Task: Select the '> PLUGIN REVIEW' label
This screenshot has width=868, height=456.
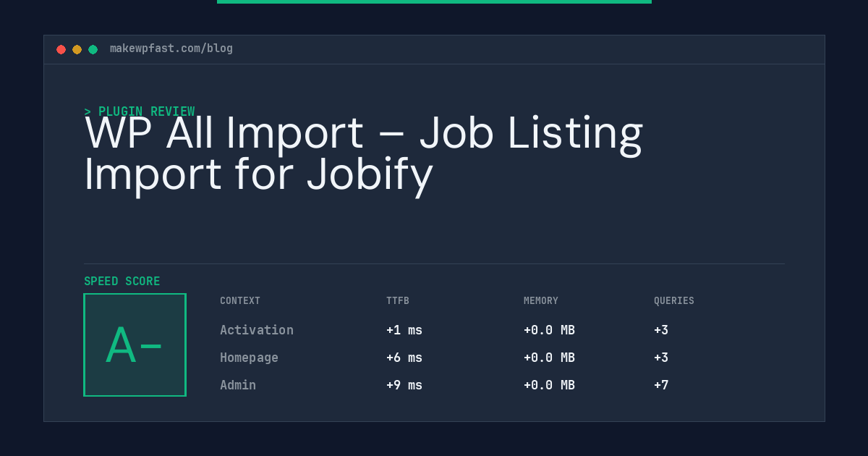Action: 140,111
